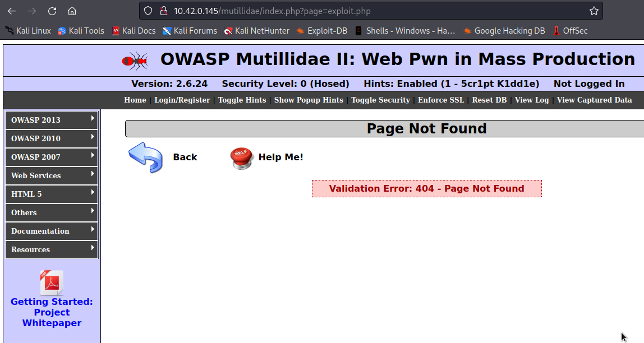Bookmark this page with the star icon
644x343 pixels.
594,11
